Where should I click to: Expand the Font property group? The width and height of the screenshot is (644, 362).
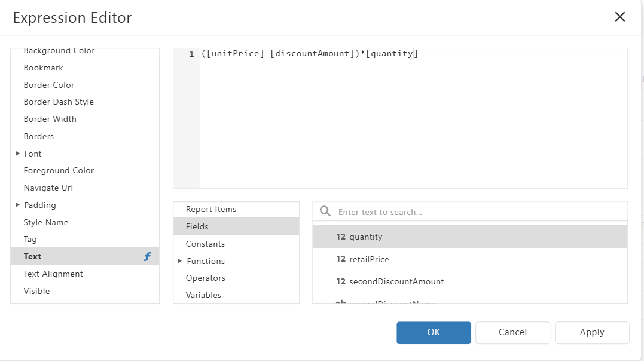coord(18,154)
